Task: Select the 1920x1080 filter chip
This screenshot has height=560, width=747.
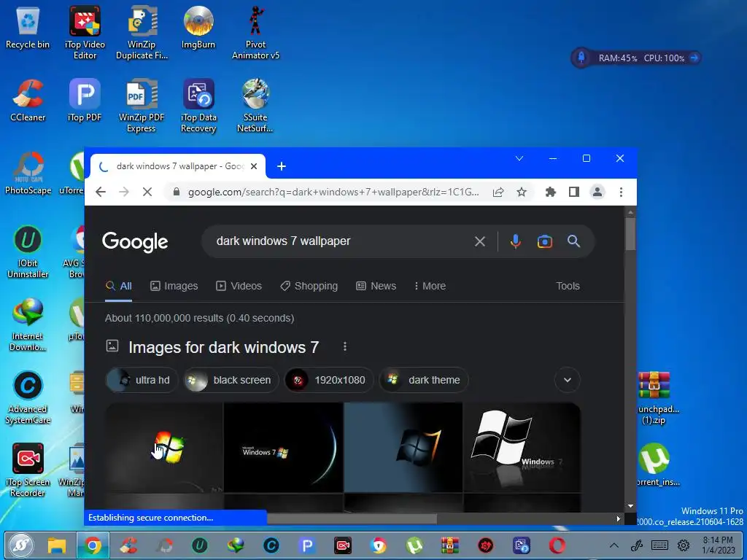Action: (x=329, y=380)
